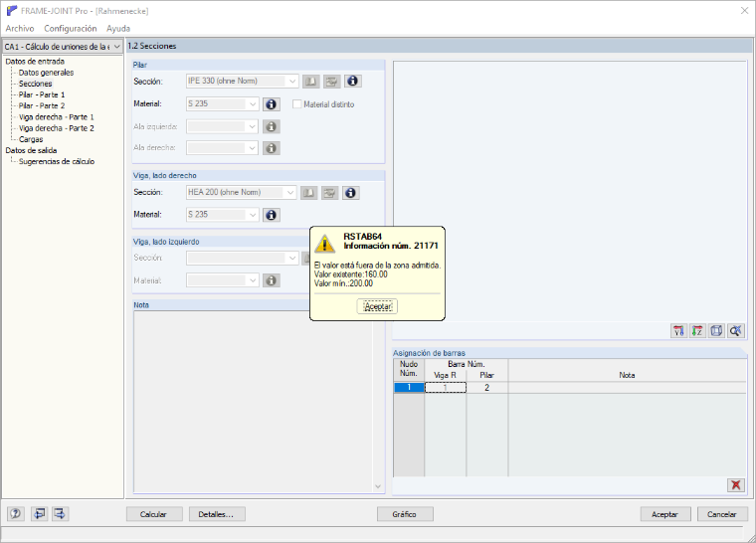The image size is (756, 543).
Task: Open Pilar Material S 235 dropdown
Action: click(x=253, y=104)
